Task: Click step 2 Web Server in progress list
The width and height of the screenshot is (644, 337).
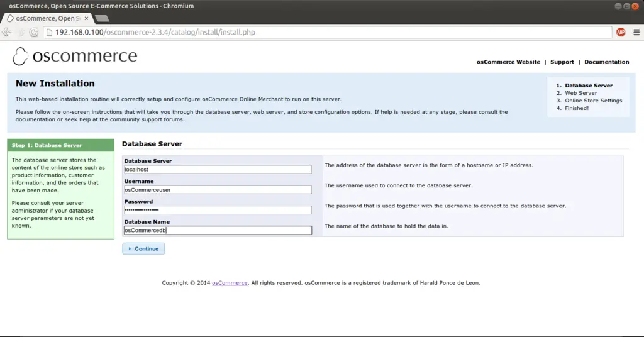Action: pos(580,93)
